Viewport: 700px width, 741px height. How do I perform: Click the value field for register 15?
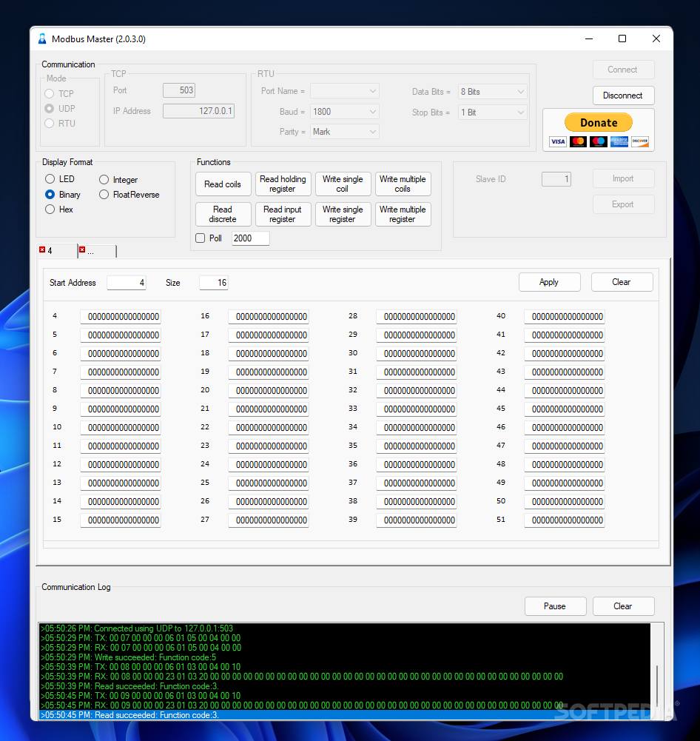[121, 520]
